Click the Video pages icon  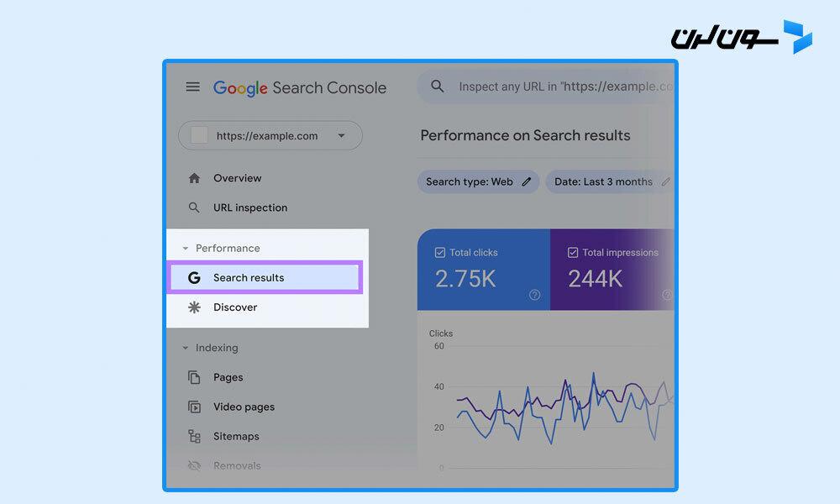point(194,407)
